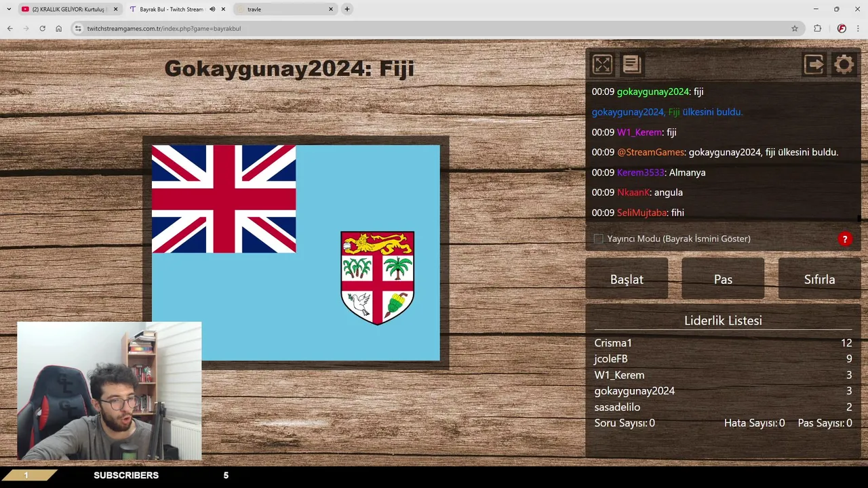This screenshot has width=868, height=488.
Task: Start the game with Başlat
Action: click(x=627, y=279)
